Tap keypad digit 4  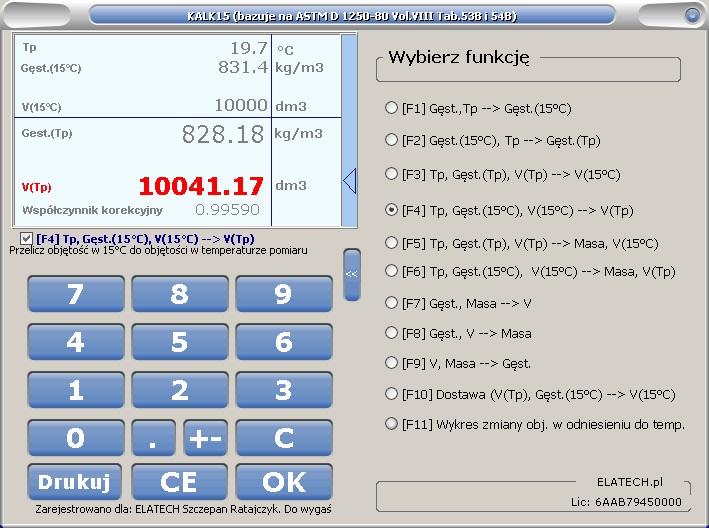point(76,342)
